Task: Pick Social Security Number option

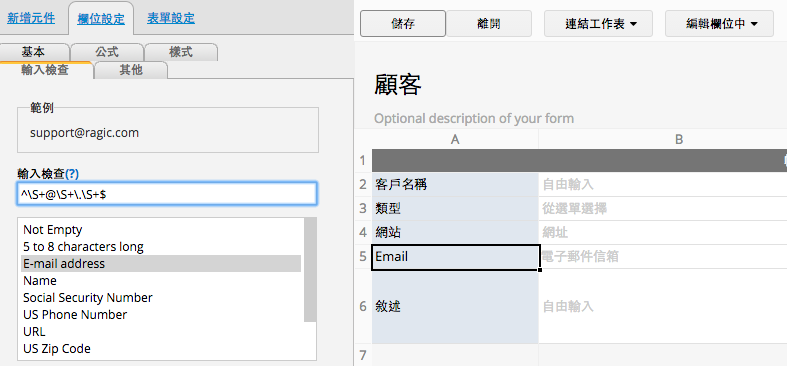Action: coord(161,298)
